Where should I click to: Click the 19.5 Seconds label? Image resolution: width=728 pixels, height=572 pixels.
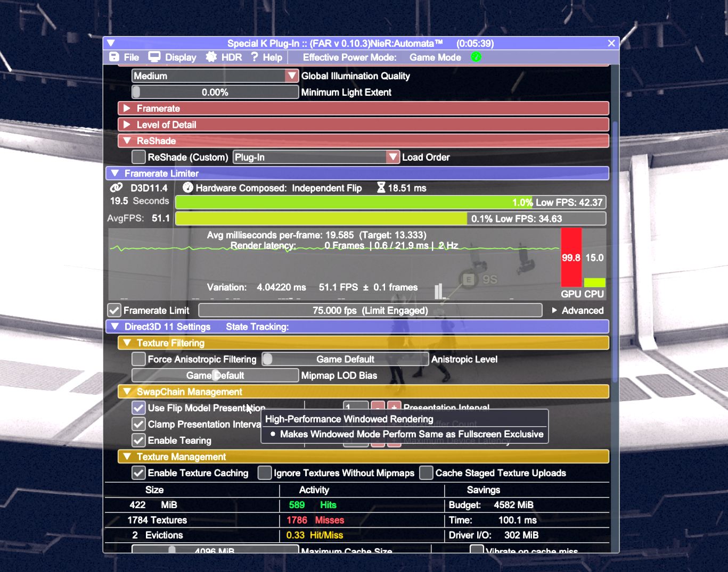[140, 201]
